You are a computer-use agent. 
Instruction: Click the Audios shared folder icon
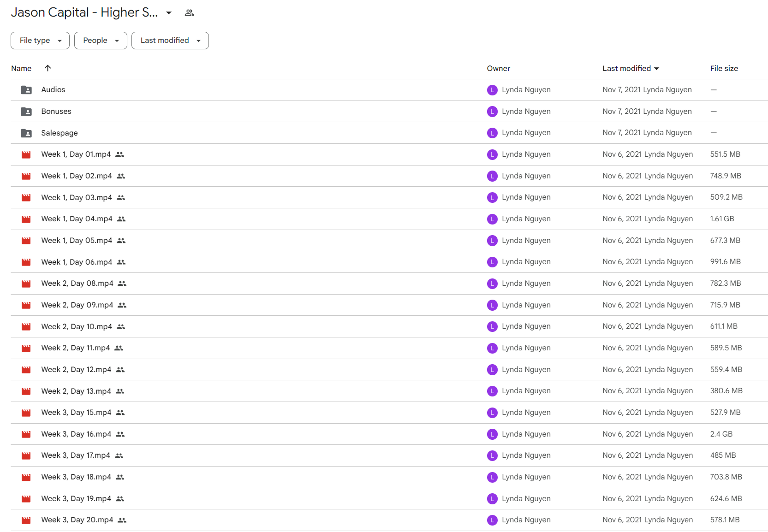(26, 90)
